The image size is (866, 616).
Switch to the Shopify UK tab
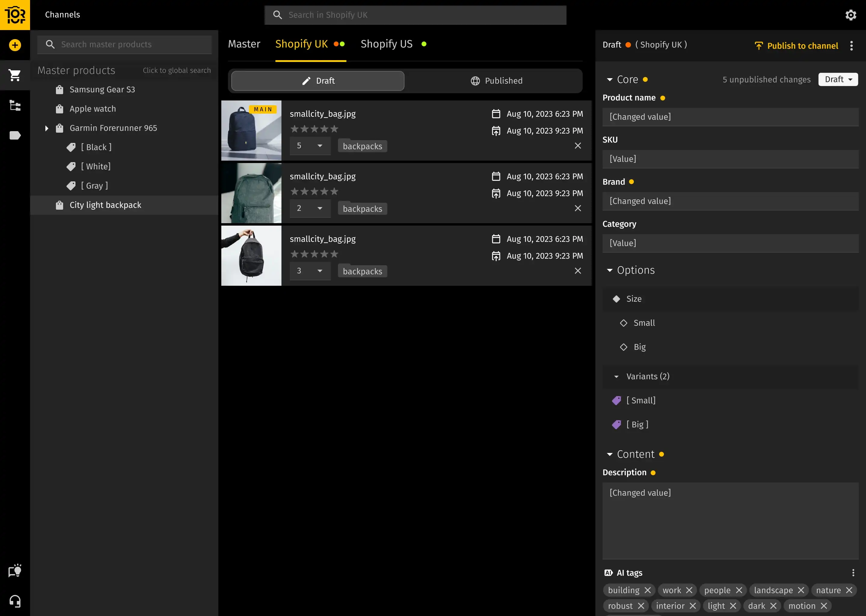pos(311,44)
